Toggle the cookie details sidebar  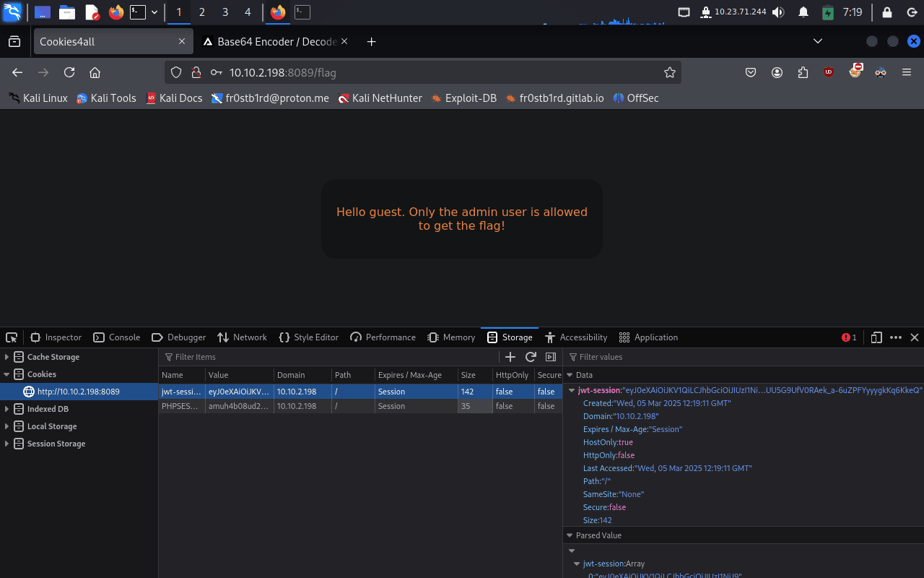coord(551,357)
